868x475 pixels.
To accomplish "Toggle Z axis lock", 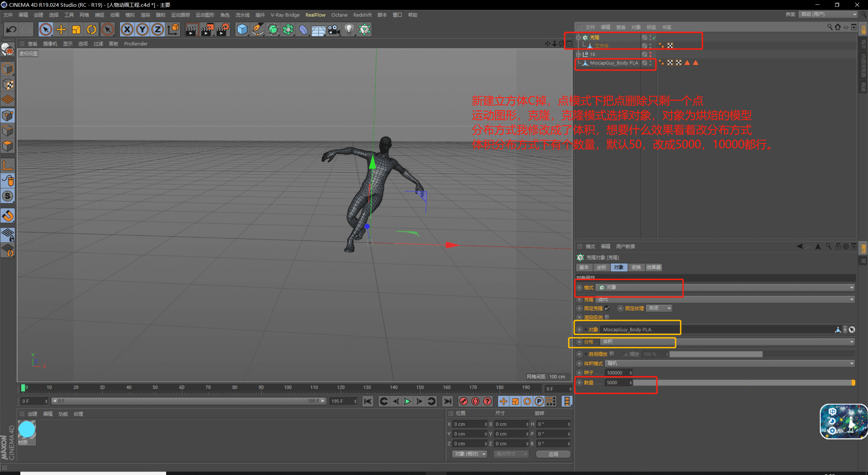I will click(x=158, y=30).
